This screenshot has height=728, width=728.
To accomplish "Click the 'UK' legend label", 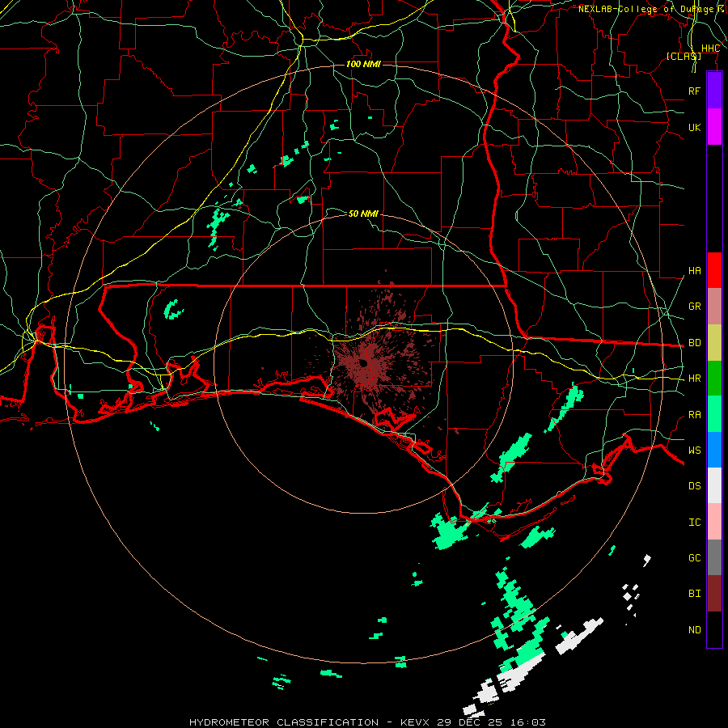I will point(694,127).
